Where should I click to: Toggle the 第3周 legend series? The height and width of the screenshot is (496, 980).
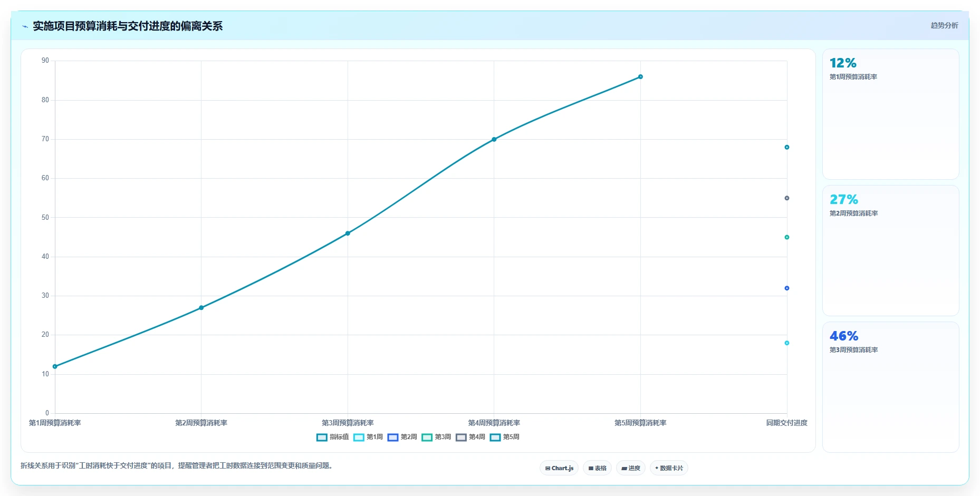click(437, 437)
